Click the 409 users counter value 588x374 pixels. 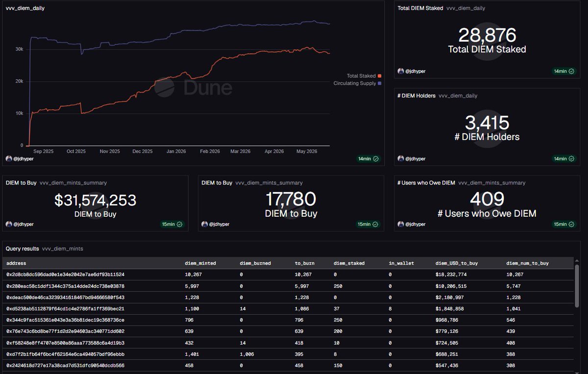487,199
